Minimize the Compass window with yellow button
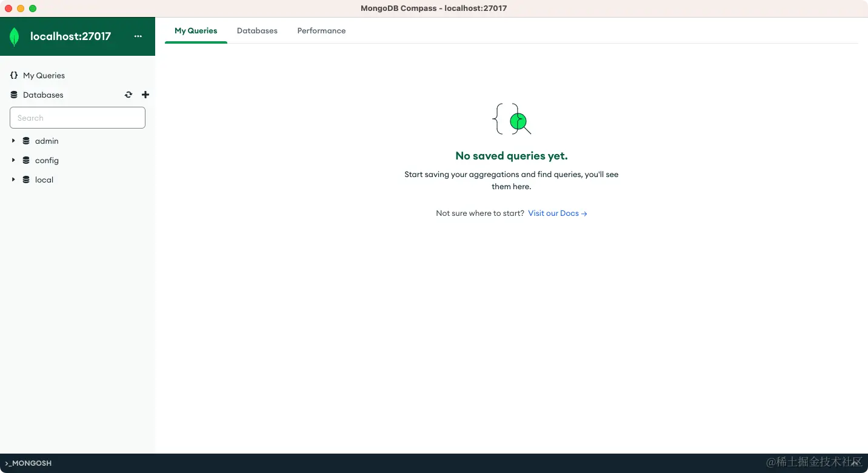Image resolution: width=868 pixels, height=473 pixels. click(21, 8)
